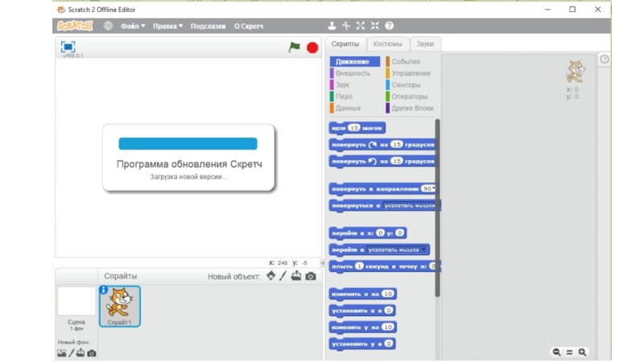The height and width of the screenshot is (362, 644).
Task: Select the Другие блоки category
Action: (412, 108)
